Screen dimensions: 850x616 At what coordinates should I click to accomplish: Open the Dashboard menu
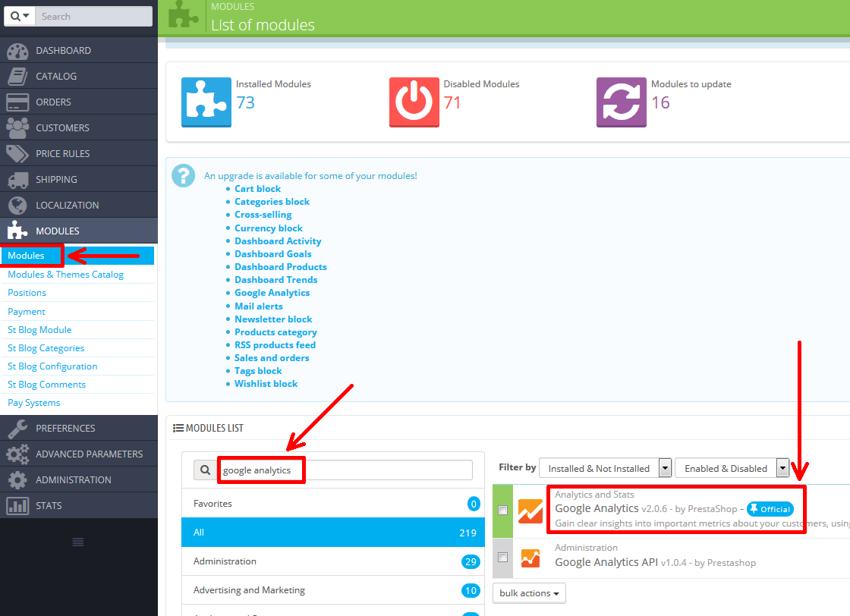click(x=79, y=50)
